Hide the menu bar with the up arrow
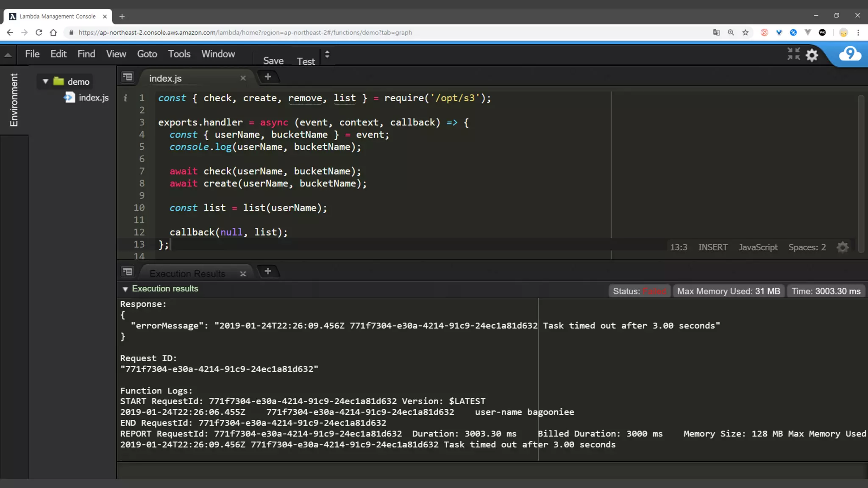This screenshot has width=868, height=488. pos(8,55)
